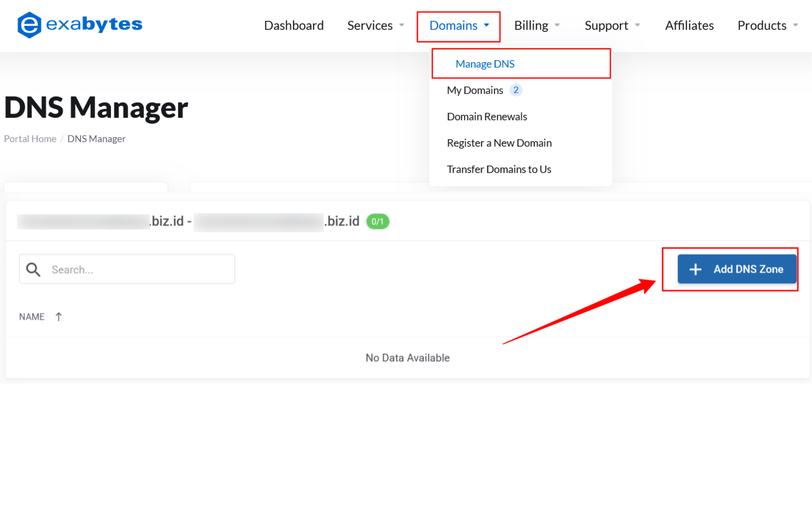This screenshot has width=812, height=531.
Task: Click the NAME sort arrow icon
Action: coord(58,317)
